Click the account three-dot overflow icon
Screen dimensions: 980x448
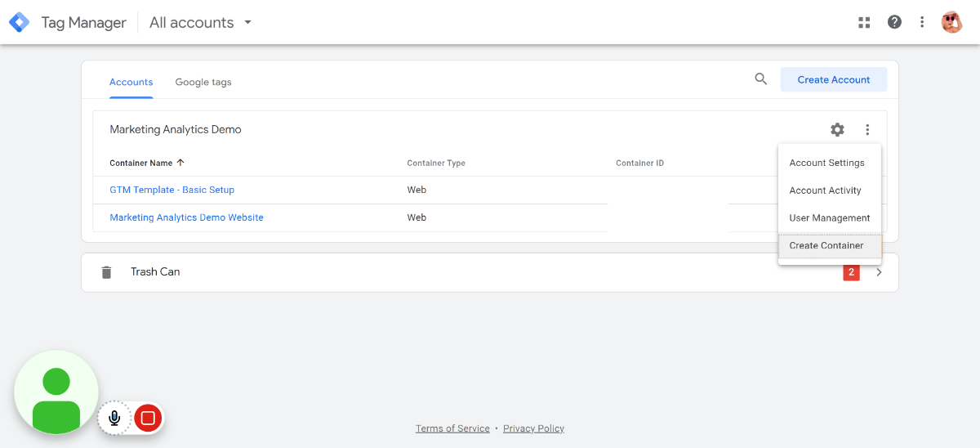click(x=867, y=129)
